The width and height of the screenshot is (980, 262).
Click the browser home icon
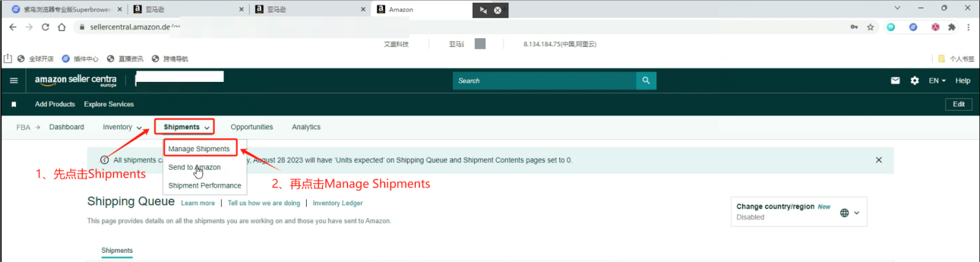point(61,27)
